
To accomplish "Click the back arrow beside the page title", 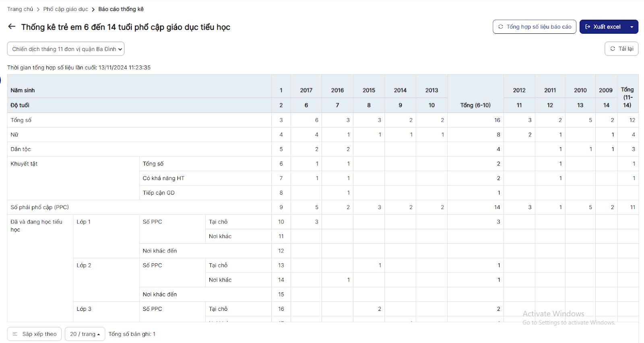I will click(x=12, y=27).
